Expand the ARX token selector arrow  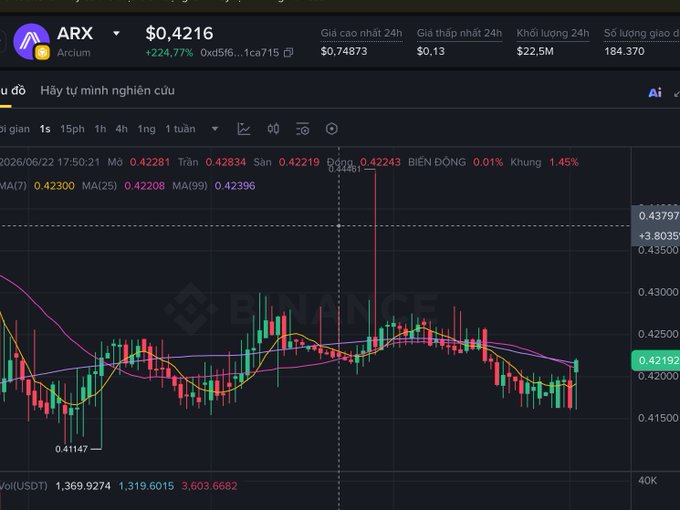(x=116, y=33)
